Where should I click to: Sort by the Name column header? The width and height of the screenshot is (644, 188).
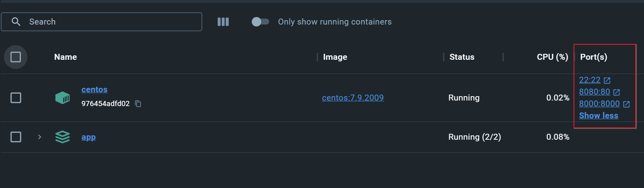[66, 57]
